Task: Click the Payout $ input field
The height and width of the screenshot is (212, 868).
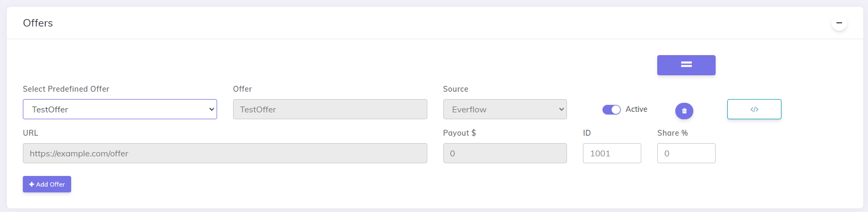Action: (x=505, y=153)
